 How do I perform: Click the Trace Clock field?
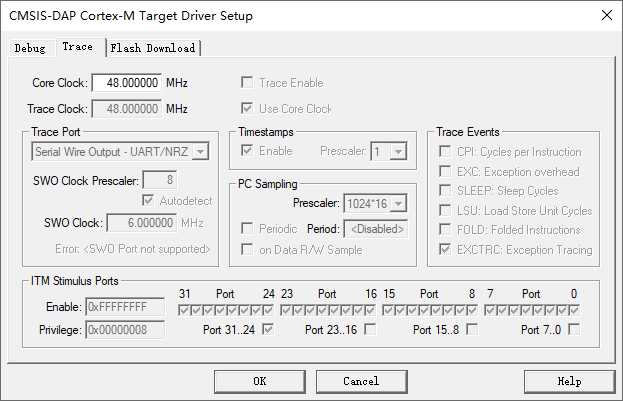coord(127,108)
